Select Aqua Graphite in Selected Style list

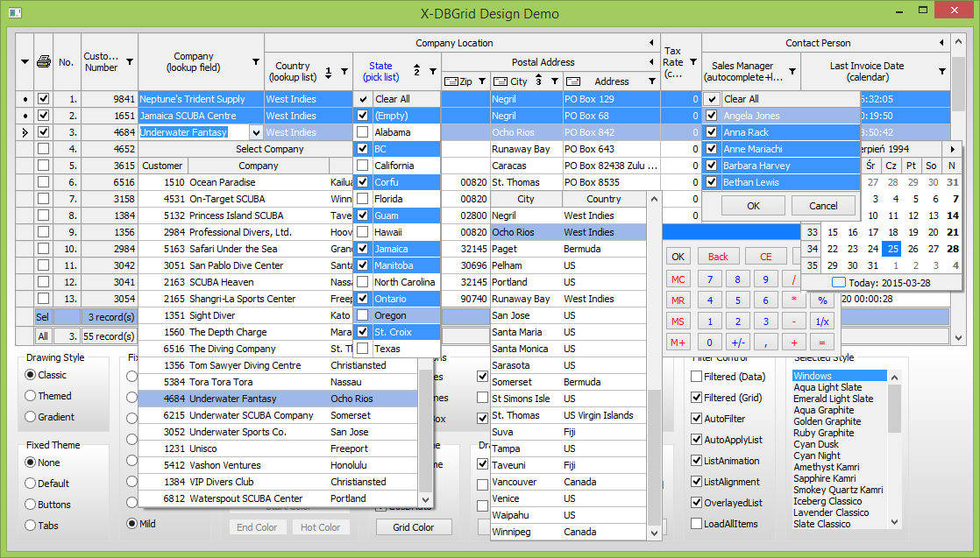click(x=823, y=410)
